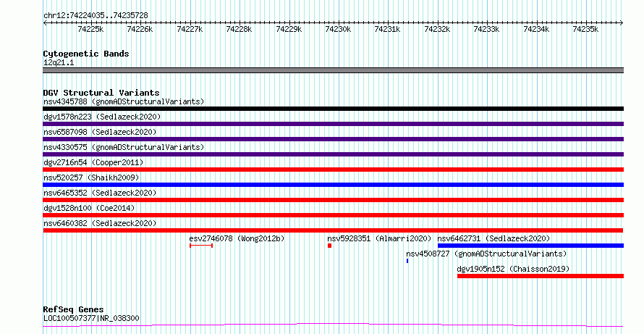Open the nsv6462731 (Sedlazeck2020) label
644x334 pixels.
coord(493,238)
